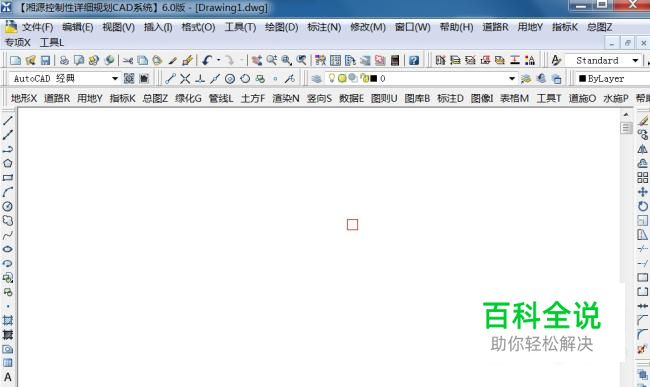Select the Circle tool in draw toolbar
This screenshot has height=387, width=650.
tap(7, 206)
